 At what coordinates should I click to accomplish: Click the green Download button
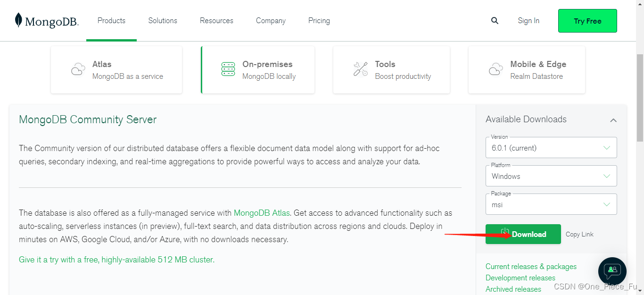coord(523,234)
